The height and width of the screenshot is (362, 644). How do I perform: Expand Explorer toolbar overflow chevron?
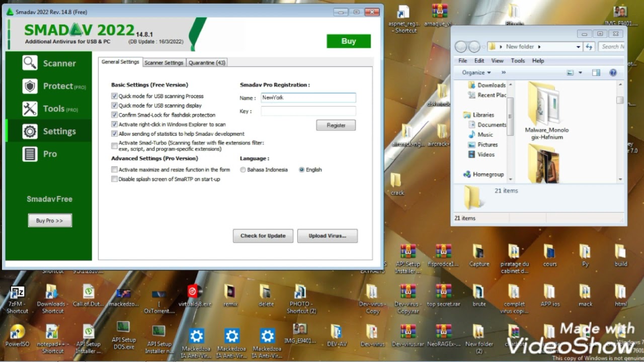click(x=504, y=72)
